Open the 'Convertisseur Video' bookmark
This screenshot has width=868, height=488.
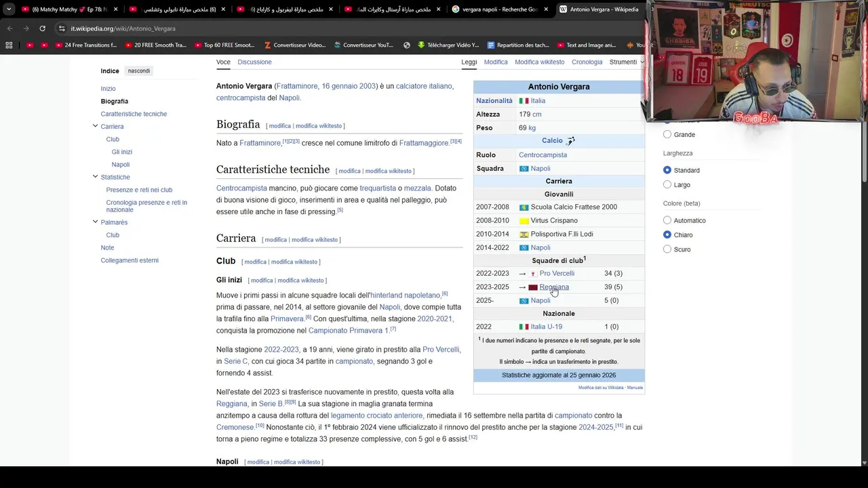click(295, 45)
